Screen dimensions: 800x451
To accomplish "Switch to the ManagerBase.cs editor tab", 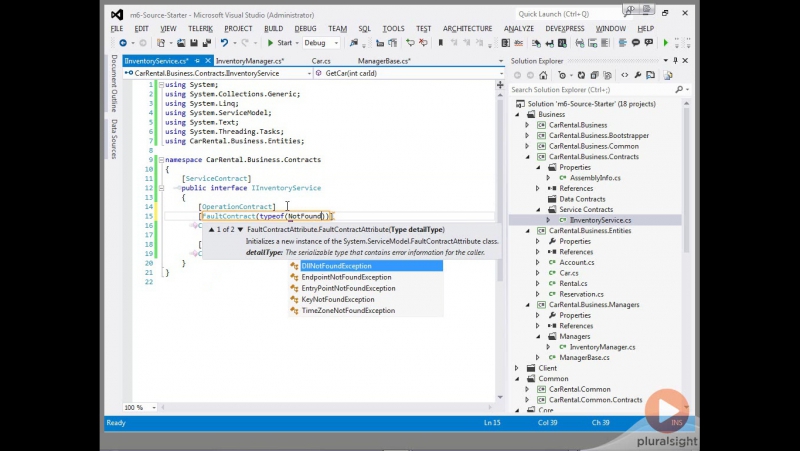I will click(x=384, y=61).
